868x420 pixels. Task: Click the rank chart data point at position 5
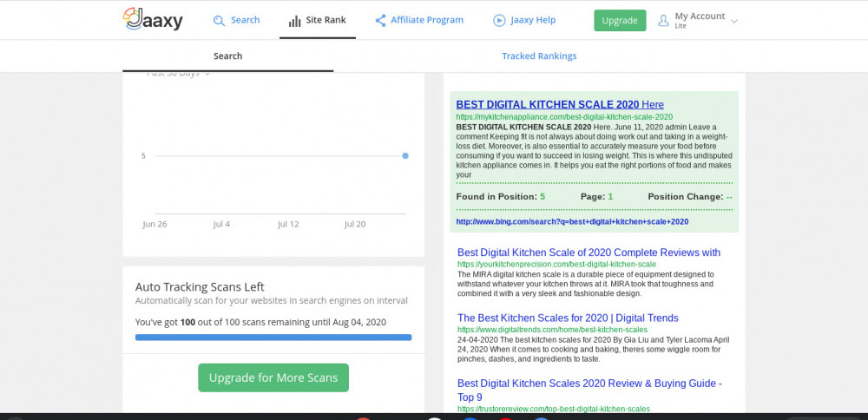point(405,156)
